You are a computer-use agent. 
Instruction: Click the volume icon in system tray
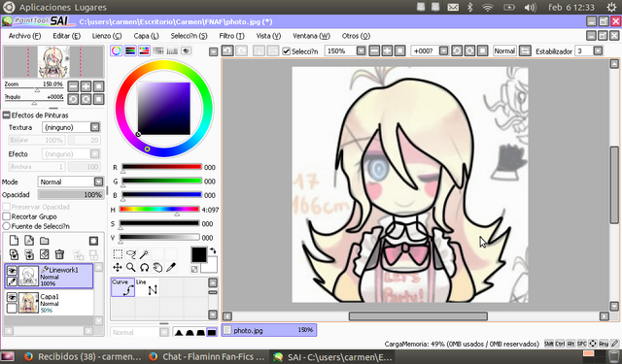coord(530,7)
